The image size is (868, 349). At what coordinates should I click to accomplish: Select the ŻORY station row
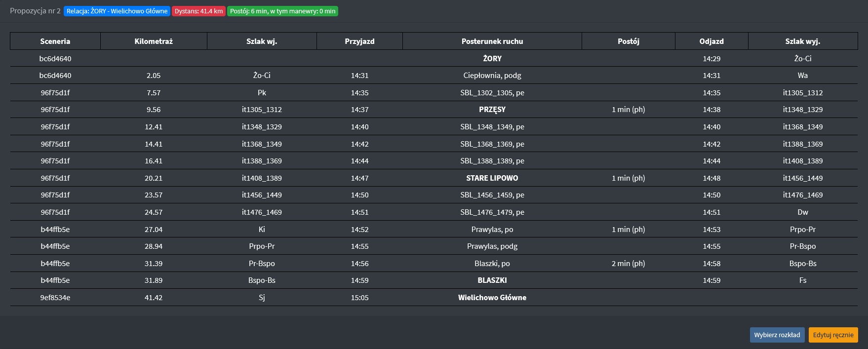click(x=492, y=59)
